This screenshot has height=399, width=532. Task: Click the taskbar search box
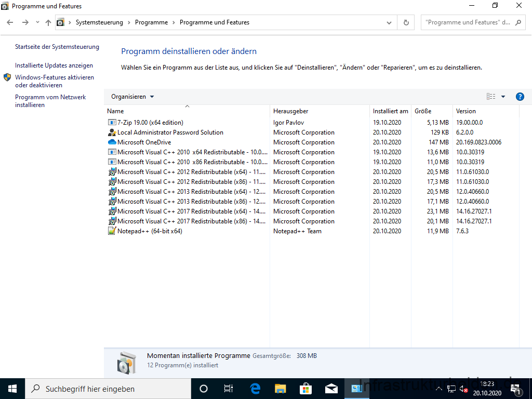108,389
